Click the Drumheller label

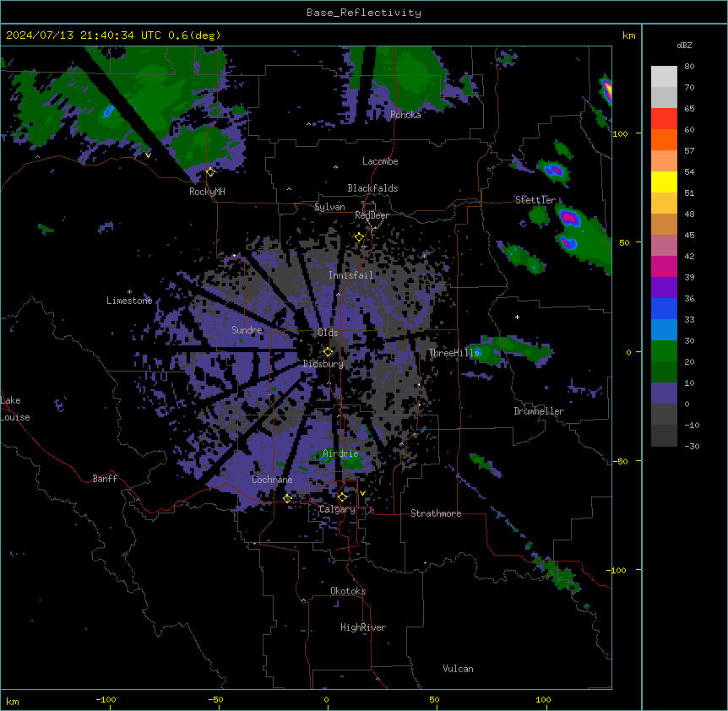[x=539, y=411]
